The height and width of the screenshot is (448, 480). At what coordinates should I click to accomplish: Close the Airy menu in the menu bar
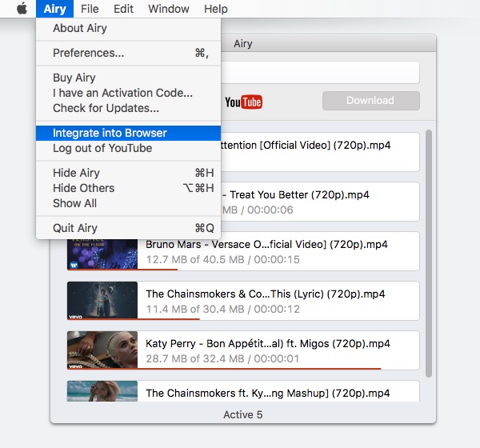[x=54, y=9]
